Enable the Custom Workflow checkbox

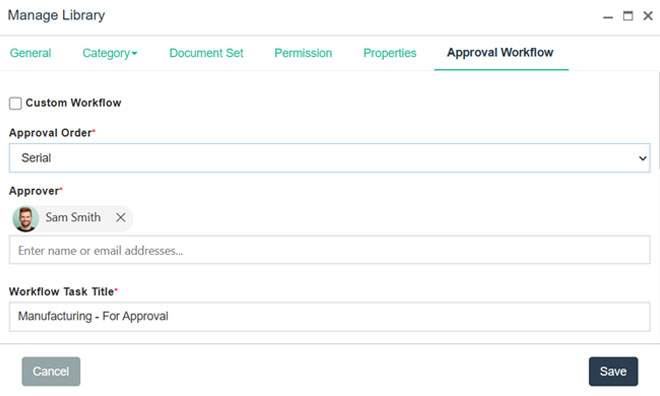pyautogui.click(x=16, y=103)
